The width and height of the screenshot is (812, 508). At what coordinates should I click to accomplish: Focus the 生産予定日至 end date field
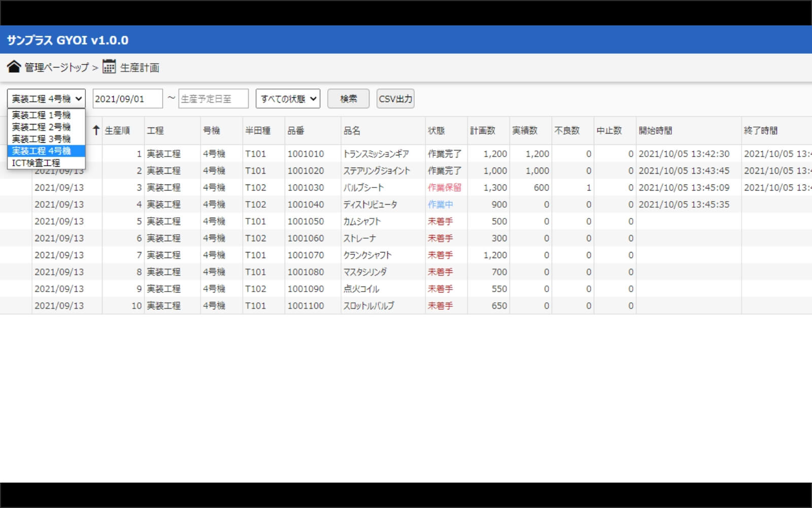pyautogui.click(x=213, y=99)
